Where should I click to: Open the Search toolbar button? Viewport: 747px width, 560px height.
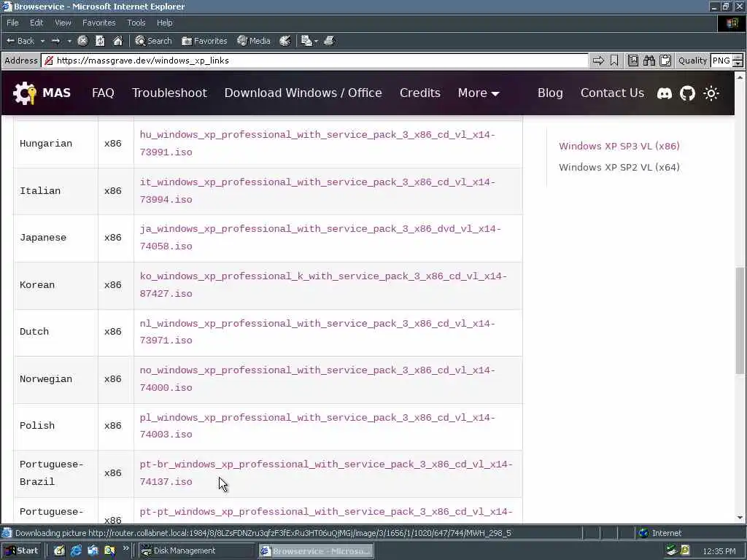pos(153,41)
